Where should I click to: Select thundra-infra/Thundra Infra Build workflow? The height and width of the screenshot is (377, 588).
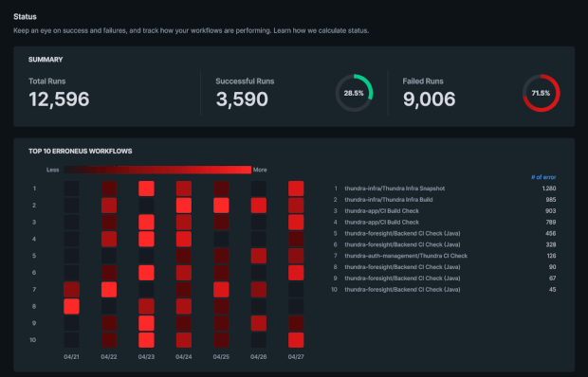coord(389,200)
